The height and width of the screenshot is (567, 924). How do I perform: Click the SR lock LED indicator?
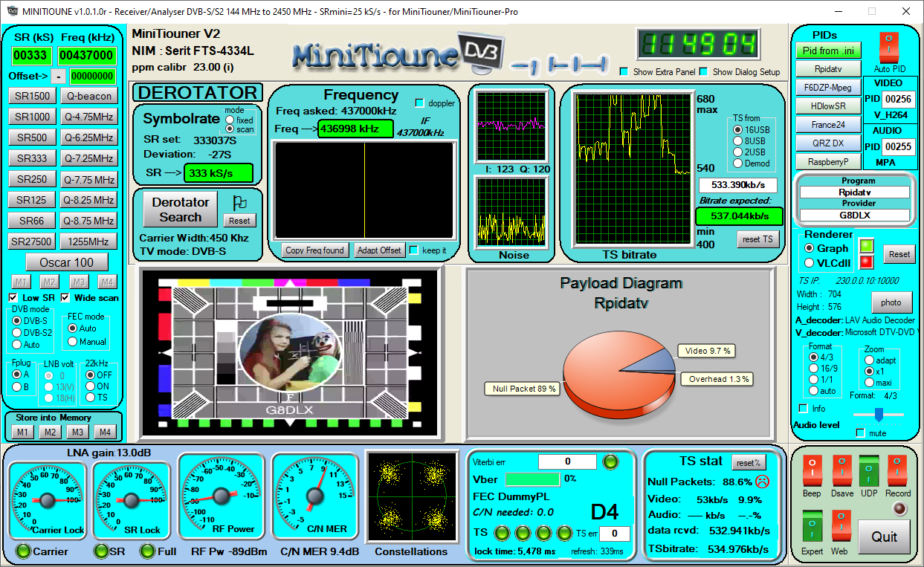(x=100, y=551)
